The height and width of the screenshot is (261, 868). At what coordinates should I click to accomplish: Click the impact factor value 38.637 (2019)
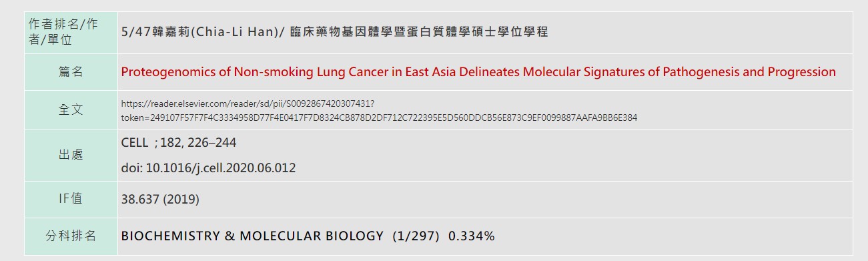160,199
